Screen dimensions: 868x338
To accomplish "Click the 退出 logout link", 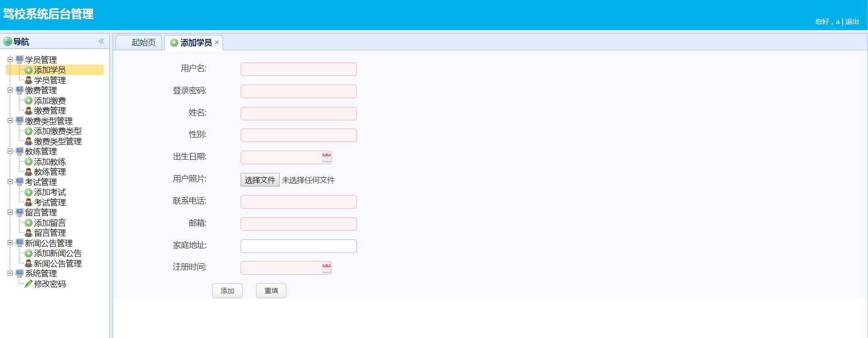I will (852, 22).
